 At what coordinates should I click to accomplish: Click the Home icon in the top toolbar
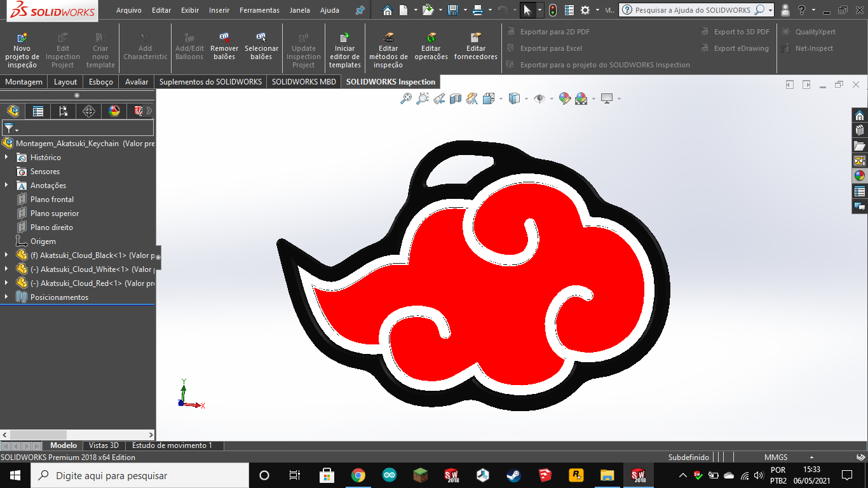pyautogui.click(x=388, y=10)
